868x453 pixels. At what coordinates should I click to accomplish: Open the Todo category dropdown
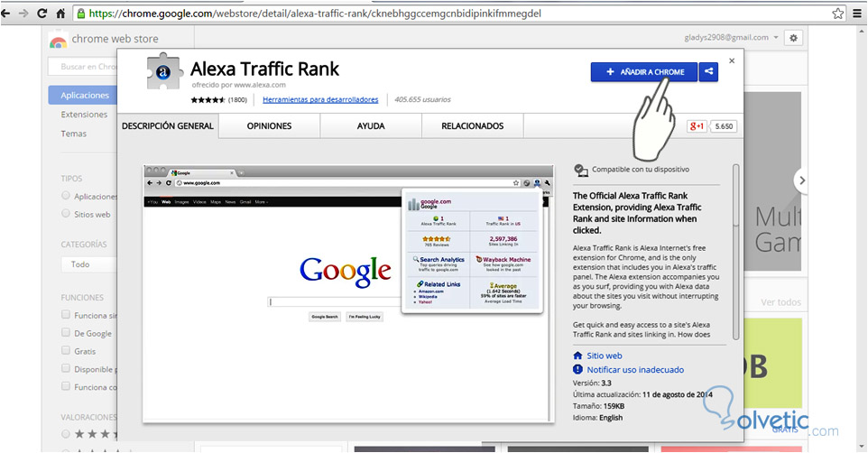[x=89, y=264]
